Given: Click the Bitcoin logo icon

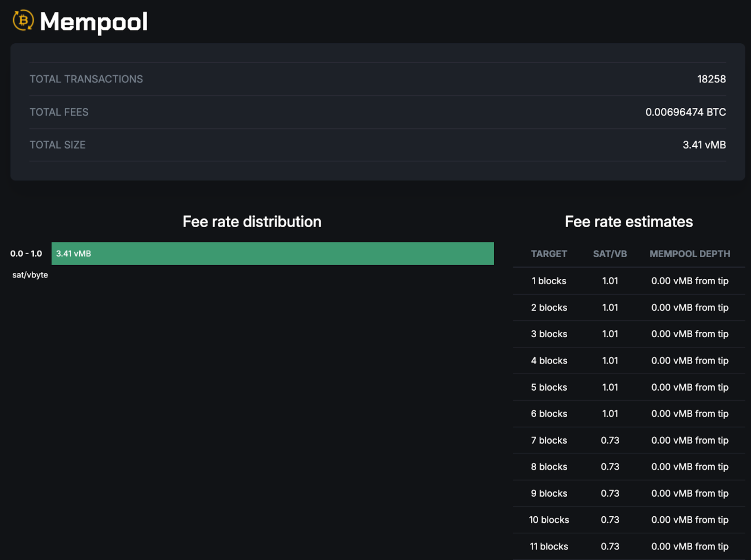Looking at the screenshot, I should tap(23, 22).
